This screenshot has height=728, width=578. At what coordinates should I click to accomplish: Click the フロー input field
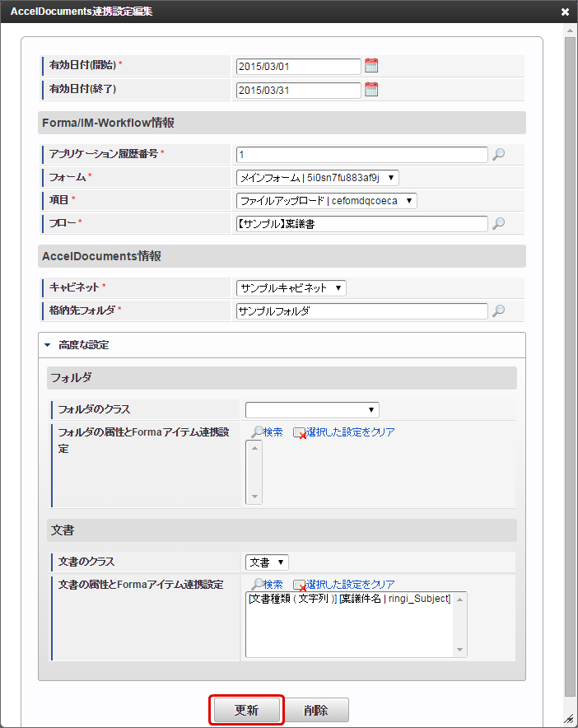point(362,224)
